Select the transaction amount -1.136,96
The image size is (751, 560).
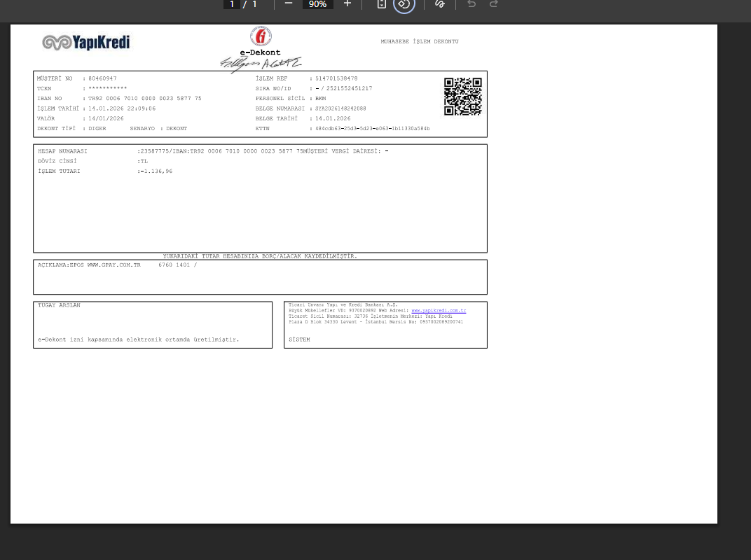pyautogui.click(x=157, y=171)
